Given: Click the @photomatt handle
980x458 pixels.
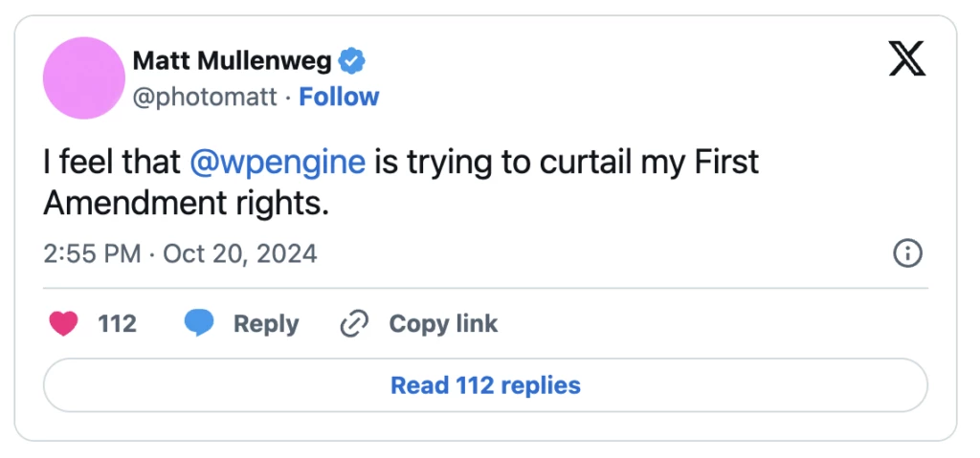Looking at the screenshot, I should (204, 97).
